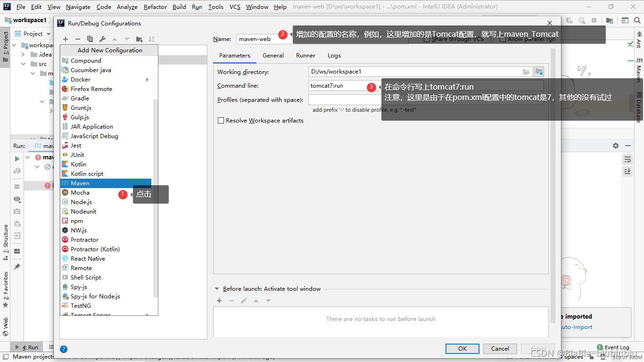Open the 4: Run tool window tab
The width and height of the screenshot is (644, 362).
[26, 347]
